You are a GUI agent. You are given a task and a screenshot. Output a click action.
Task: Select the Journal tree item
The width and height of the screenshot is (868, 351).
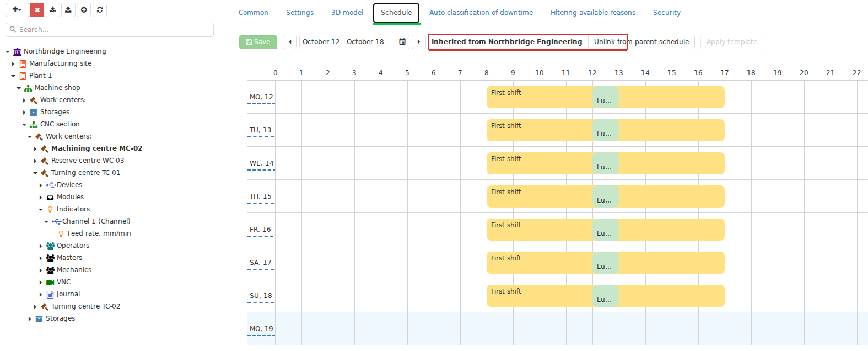[x=68, y=294]
